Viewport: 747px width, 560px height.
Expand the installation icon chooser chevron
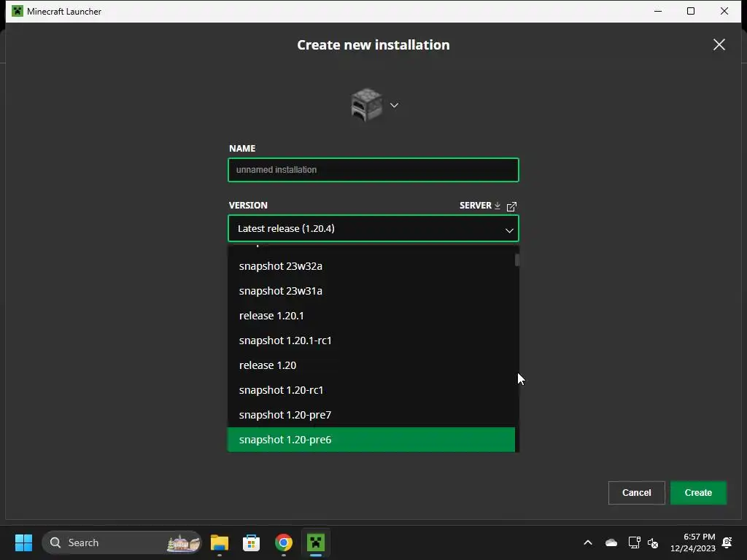pos(394,105)
